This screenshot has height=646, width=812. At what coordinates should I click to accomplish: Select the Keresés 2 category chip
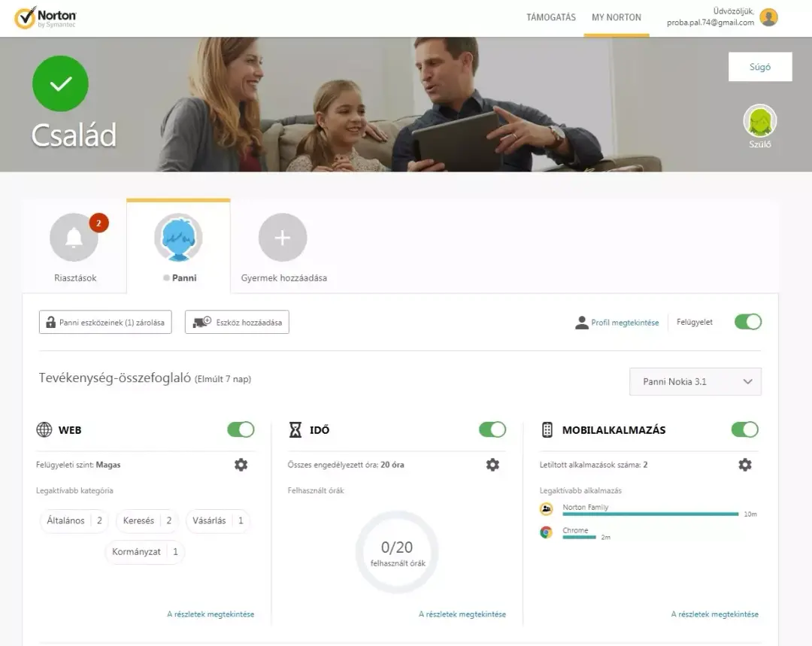[147, 520]
